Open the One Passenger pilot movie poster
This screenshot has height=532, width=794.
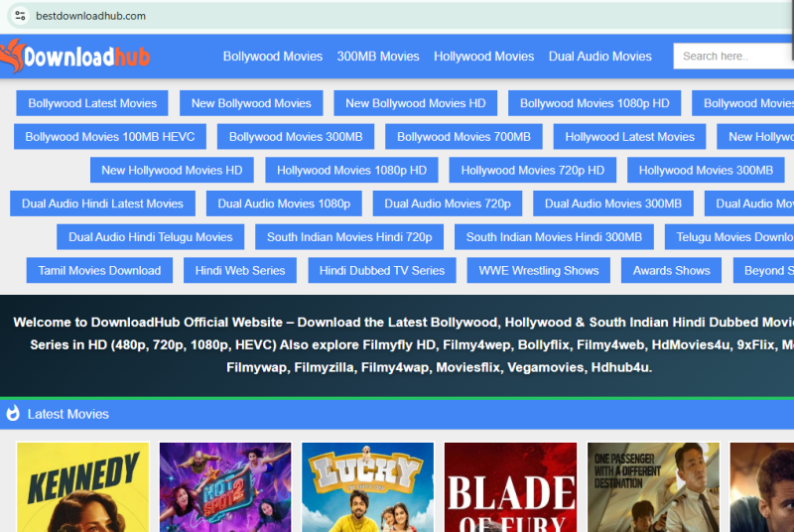(x=653, y=487)
